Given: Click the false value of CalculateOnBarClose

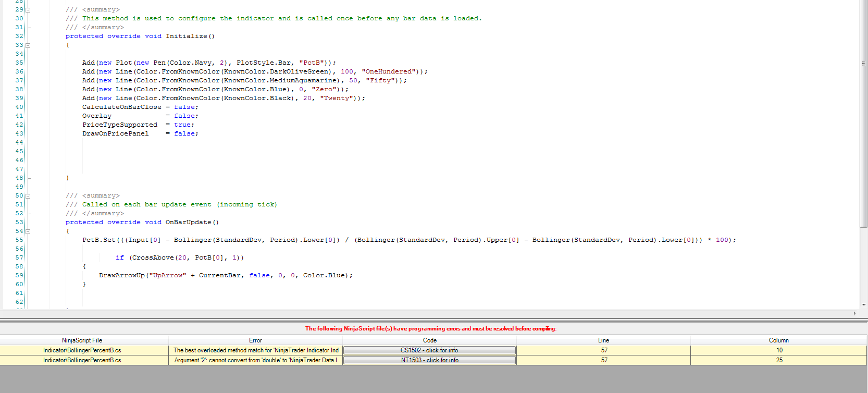Looking at the screenshot, I should (x=184, y=107).
